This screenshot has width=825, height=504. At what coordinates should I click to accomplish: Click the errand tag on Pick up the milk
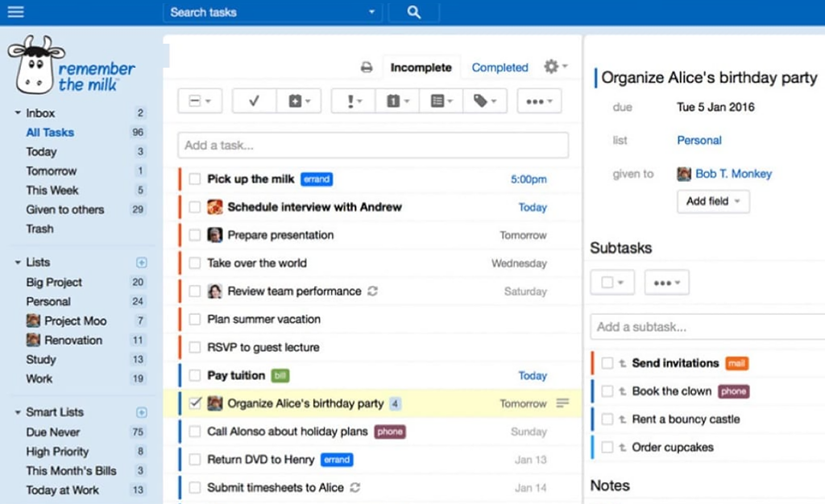click(317, 180)
